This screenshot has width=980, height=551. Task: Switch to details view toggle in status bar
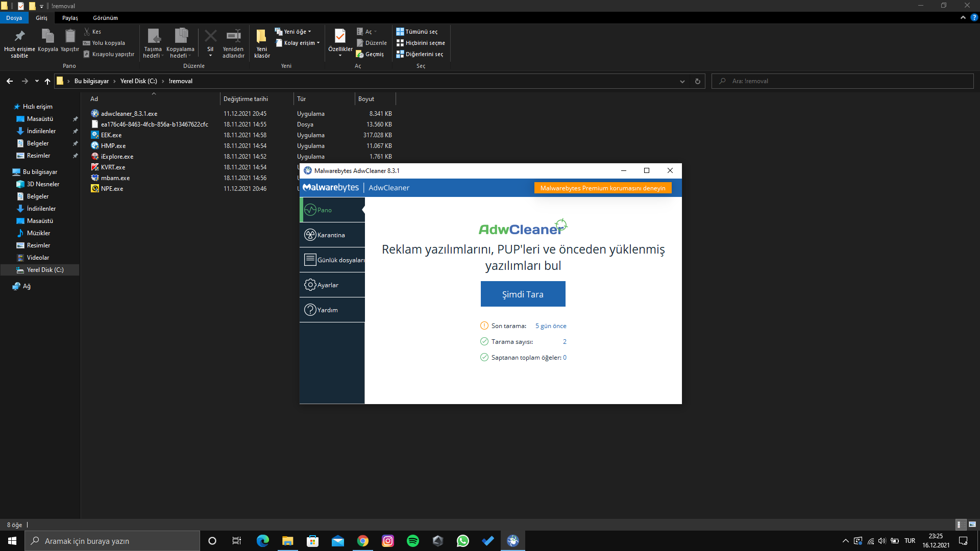coord(960,524)
